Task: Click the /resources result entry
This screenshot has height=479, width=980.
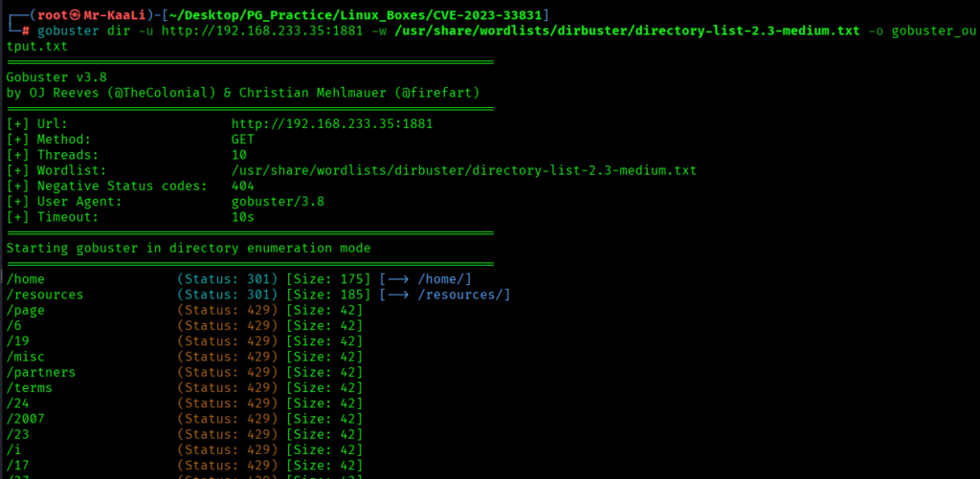Action: (45, 294)
